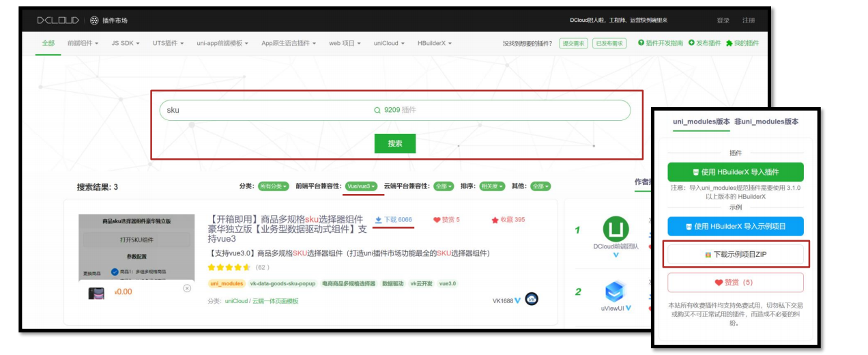Expand the UTS插件 menu
Screen dimensions: 868x355
coord(169,43)
